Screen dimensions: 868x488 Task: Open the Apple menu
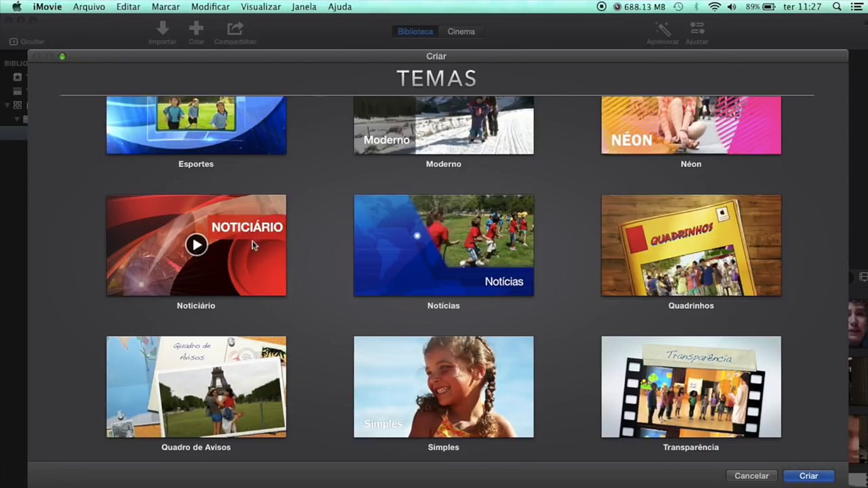pos(17,7)
